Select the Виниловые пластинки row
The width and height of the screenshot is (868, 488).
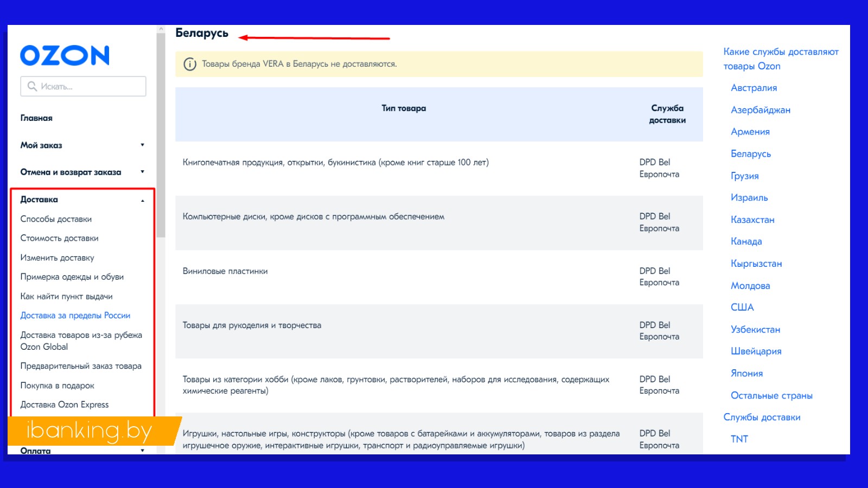point(439,277)
